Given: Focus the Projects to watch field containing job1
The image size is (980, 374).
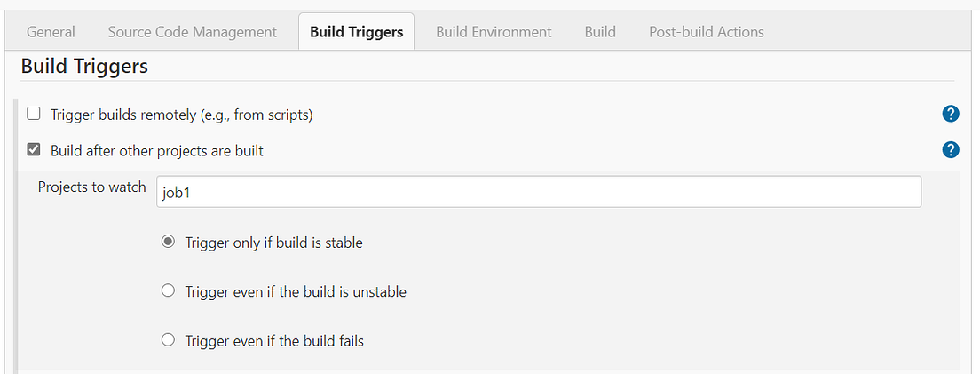Looking at the screenshot, I should coord(539,192).
